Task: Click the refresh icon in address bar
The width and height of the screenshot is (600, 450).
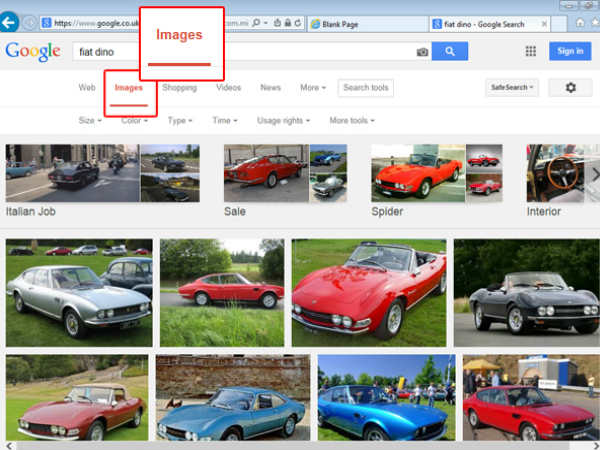Action: click(x=298, y=23)
